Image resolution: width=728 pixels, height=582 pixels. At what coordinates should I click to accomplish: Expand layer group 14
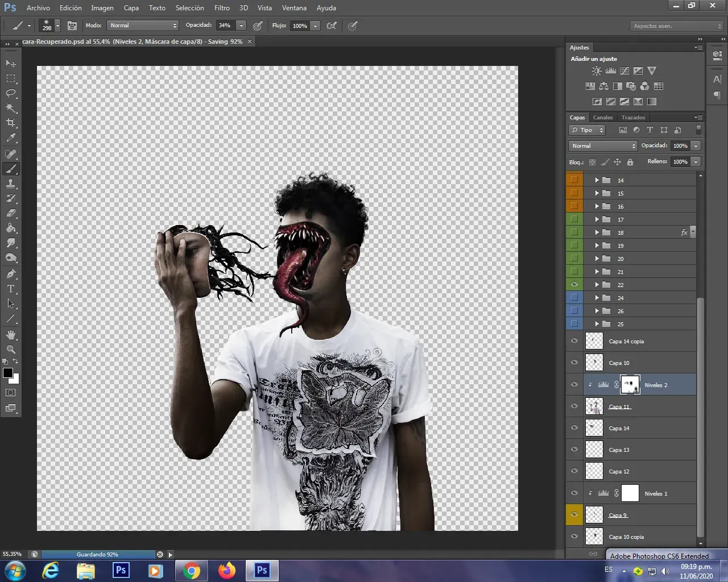tap(597, 180)
